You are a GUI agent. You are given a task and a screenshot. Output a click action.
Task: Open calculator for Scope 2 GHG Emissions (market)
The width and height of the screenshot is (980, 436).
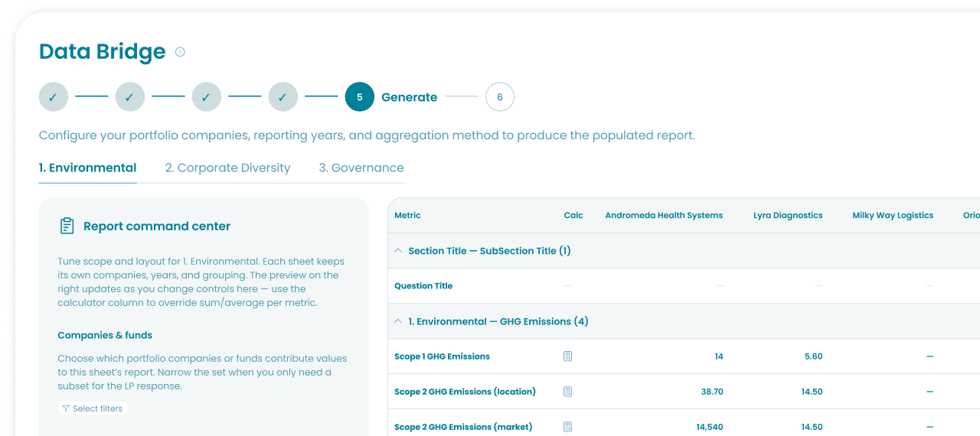point(568,427)
